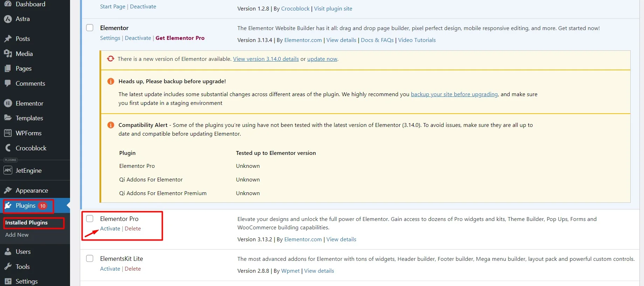Image resolution: width=644 pixels, height=286 pixels.
Task: Click Get Elementor Pro link
Action: pos(180,38)
